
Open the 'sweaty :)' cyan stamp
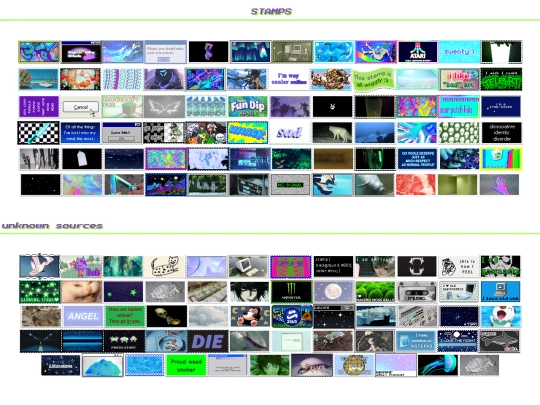[459, 52]
